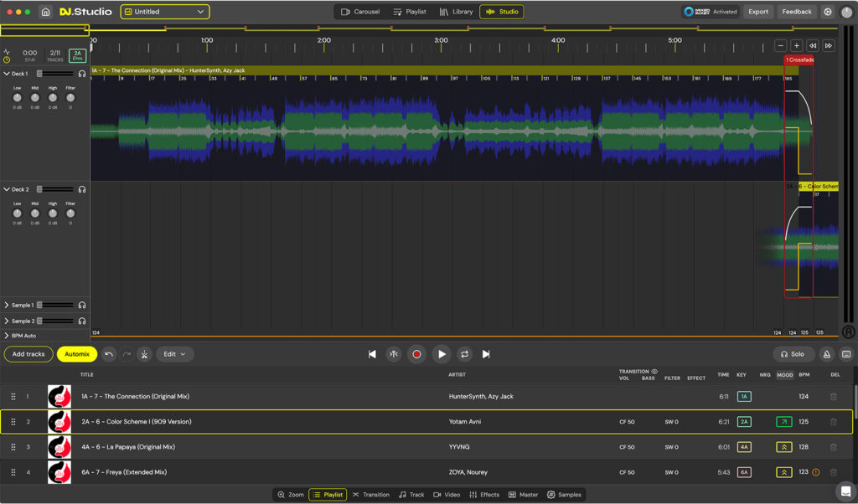This screenshot has width=858, height=504.
Task: Start recording the mix
Action: click(416, 354)
